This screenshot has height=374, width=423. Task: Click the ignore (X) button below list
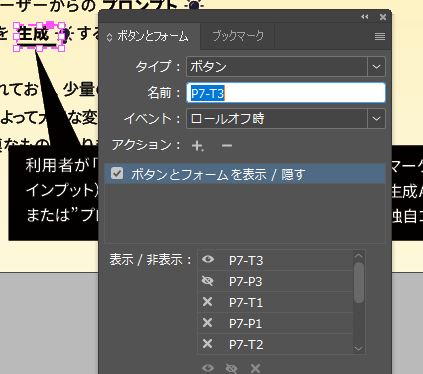[x=255, y=368]
